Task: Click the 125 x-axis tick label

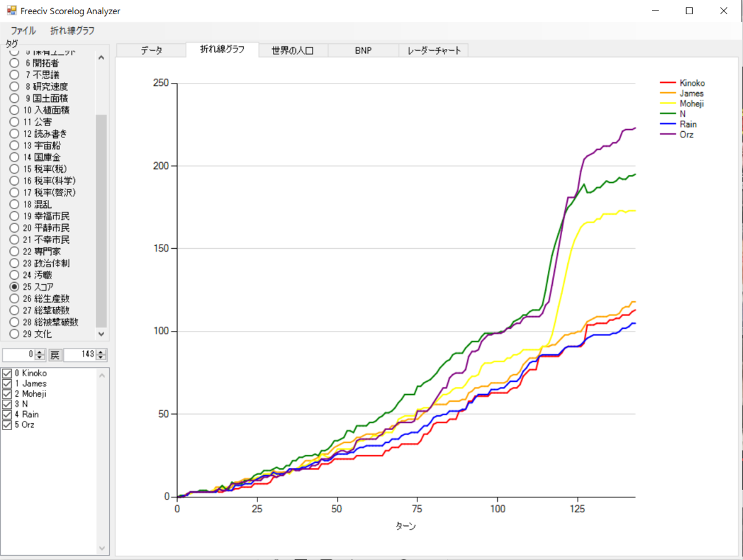Action: (x=577, y=509)
